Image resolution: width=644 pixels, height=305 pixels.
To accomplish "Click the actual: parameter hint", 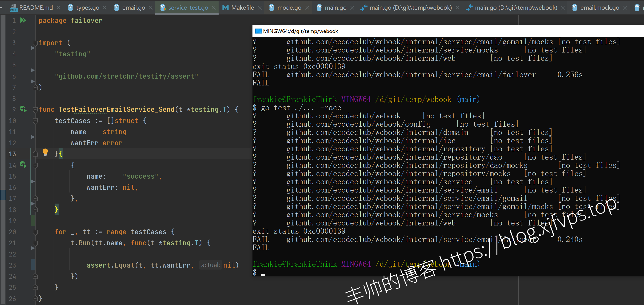I will pyautogui.click(x=211, y=265).
